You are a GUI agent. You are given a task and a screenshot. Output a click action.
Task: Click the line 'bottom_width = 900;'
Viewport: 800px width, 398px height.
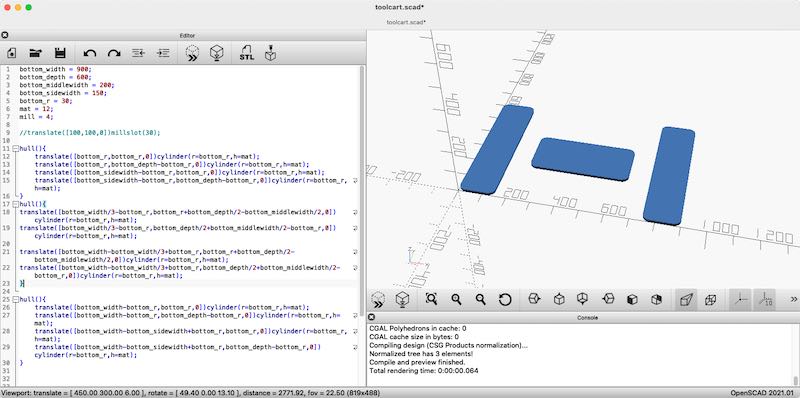(56, 69)
